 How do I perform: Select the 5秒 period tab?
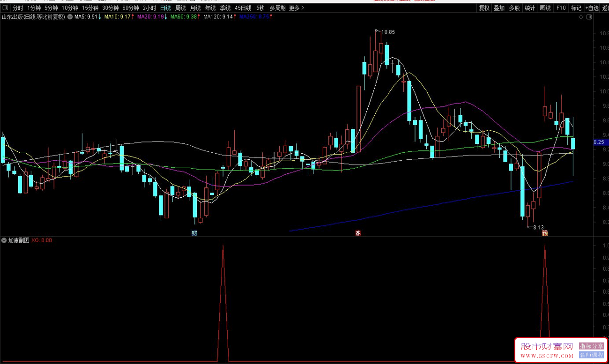point(260,8)
